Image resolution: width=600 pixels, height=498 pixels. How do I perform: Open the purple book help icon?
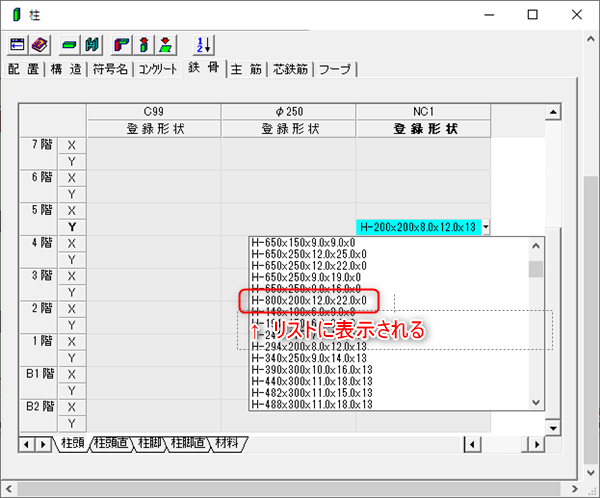pyautogui.click(x=39, y=45)
